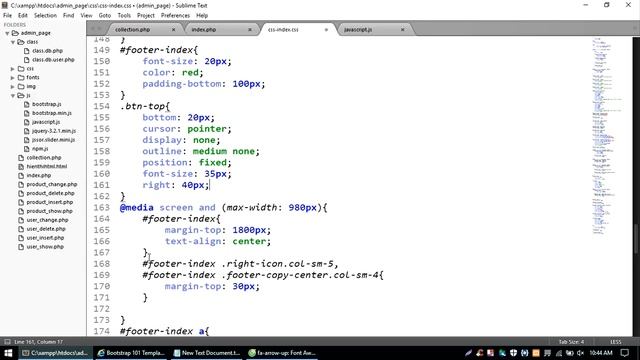Switch to New Text Document taskbar window

point(207,353)
